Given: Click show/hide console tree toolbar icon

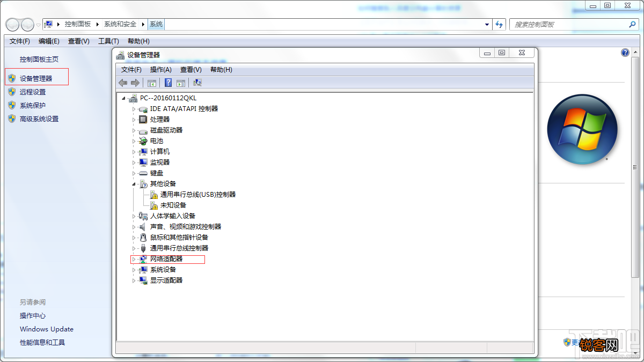Looking at the screenshot, I should 152,83.
